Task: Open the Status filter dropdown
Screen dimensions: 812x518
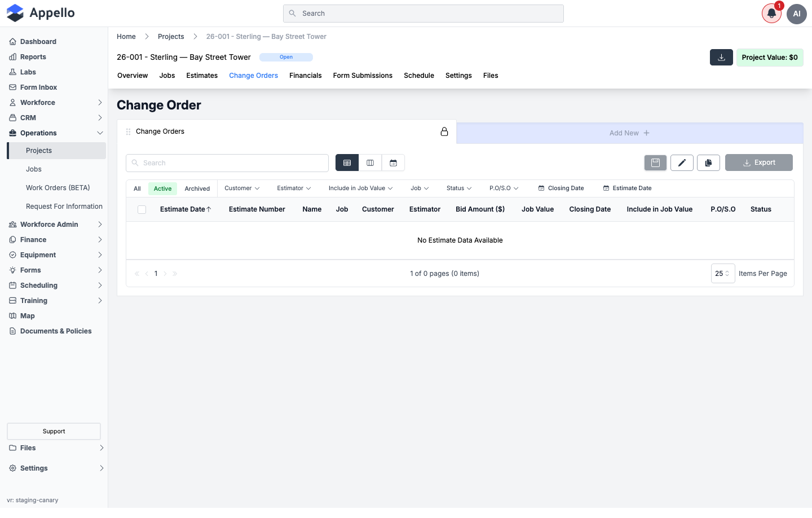Action: coord(459,188)
